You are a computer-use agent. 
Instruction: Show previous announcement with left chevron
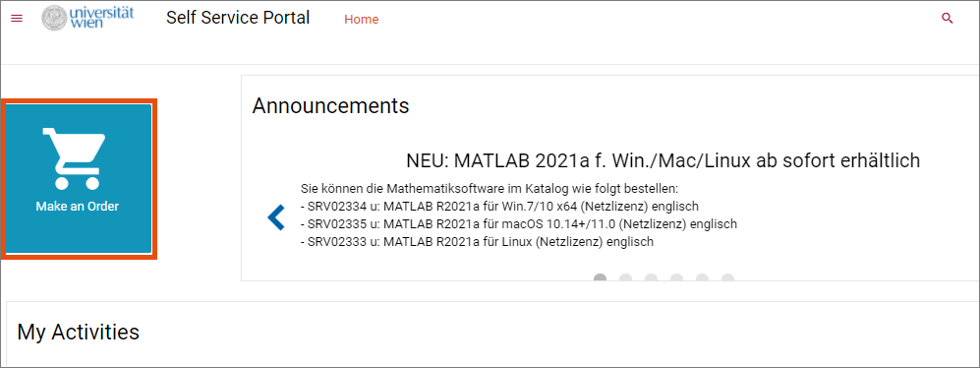pos(275,217)
